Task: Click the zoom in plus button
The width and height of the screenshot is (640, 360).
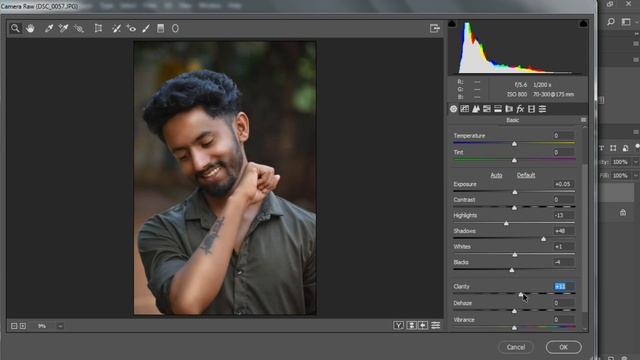Action: tap(23, 326)
